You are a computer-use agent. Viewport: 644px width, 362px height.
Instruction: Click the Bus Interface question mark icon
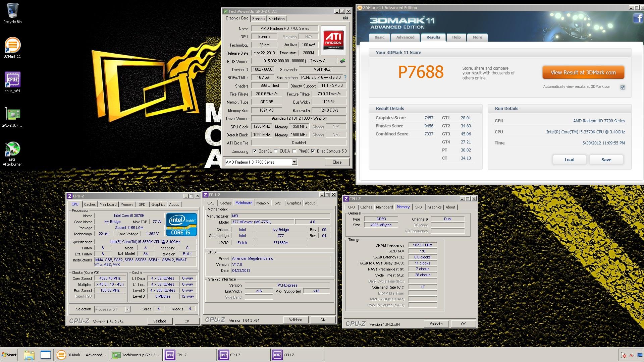pos(345,77)
